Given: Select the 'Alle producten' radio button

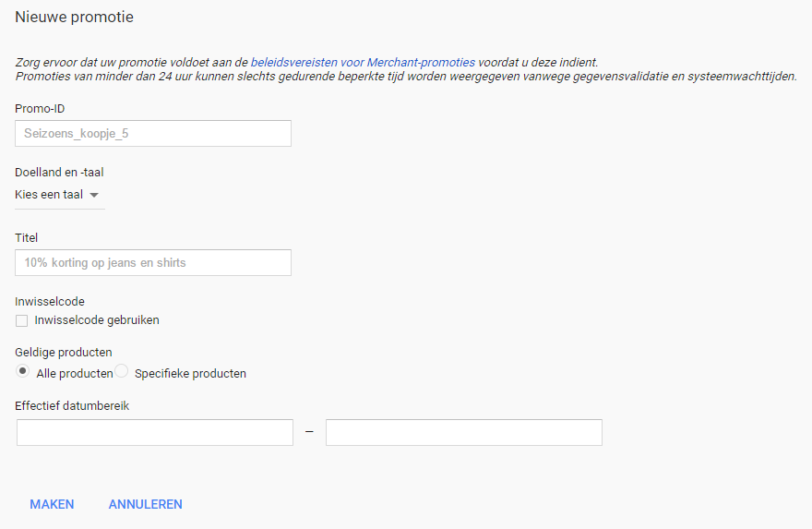Looking at the screenshot, I should [22, 371].
